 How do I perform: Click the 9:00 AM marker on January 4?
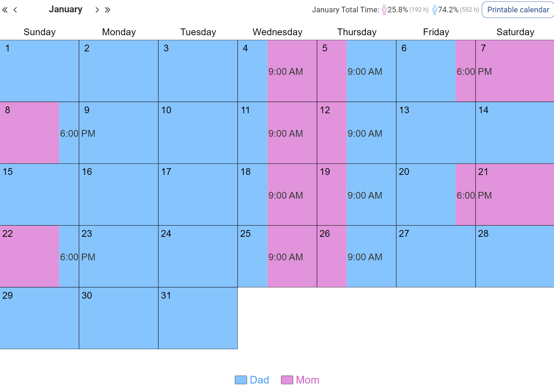(286, 72)
